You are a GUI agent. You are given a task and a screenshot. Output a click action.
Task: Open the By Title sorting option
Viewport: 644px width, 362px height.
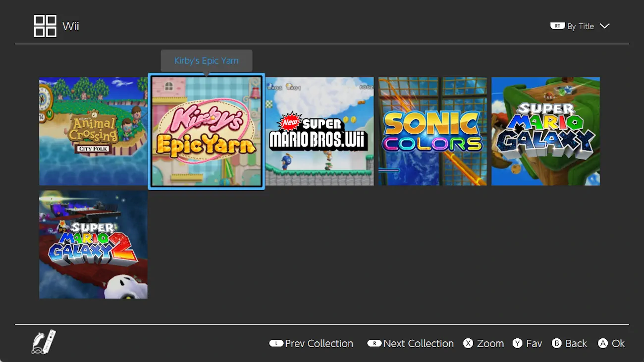581,26
